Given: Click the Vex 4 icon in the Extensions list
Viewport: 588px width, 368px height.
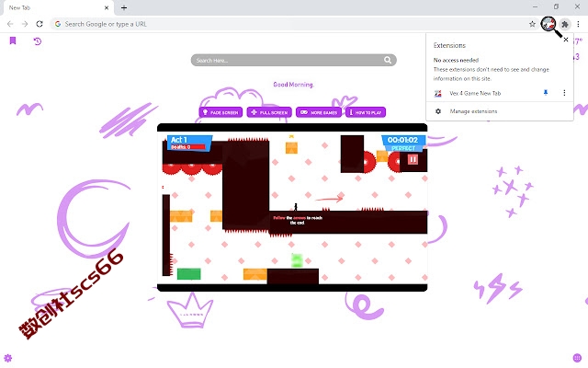Looking at the screenshot, I should (437, 93).
